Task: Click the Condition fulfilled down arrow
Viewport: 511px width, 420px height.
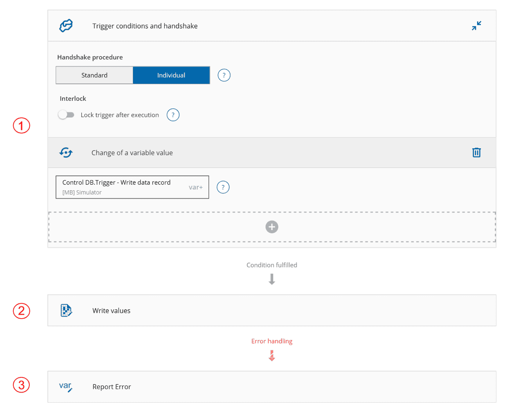Action: point(272,279)
